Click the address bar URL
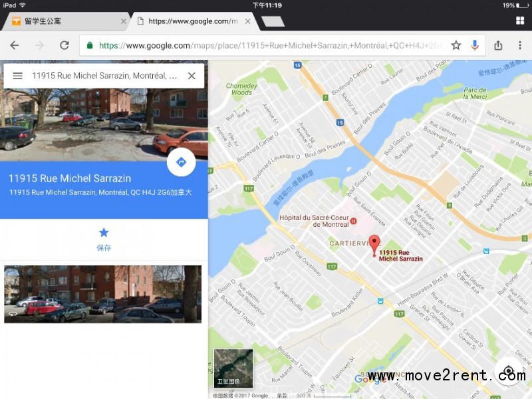Screen dimensions: 532x399 pos(271,45)
